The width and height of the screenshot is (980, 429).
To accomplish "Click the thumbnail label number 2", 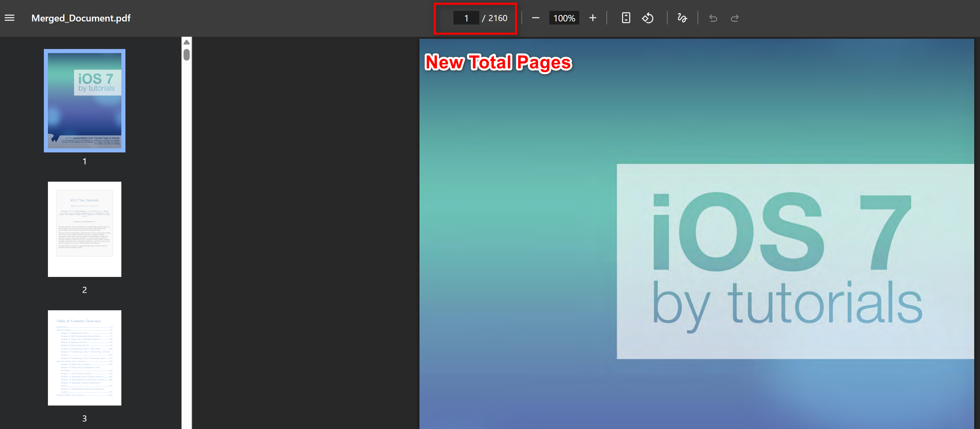I will coord(84,290).
